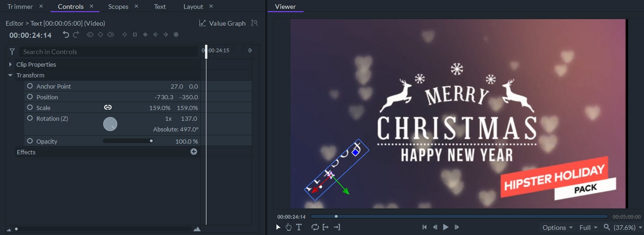Click the Position X value -730.3

(x=164, y=97)
